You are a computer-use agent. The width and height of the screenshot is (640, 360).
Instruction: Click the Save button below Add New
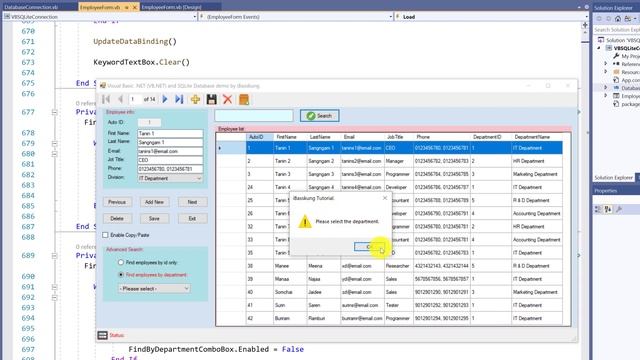[x=154, y=219]
